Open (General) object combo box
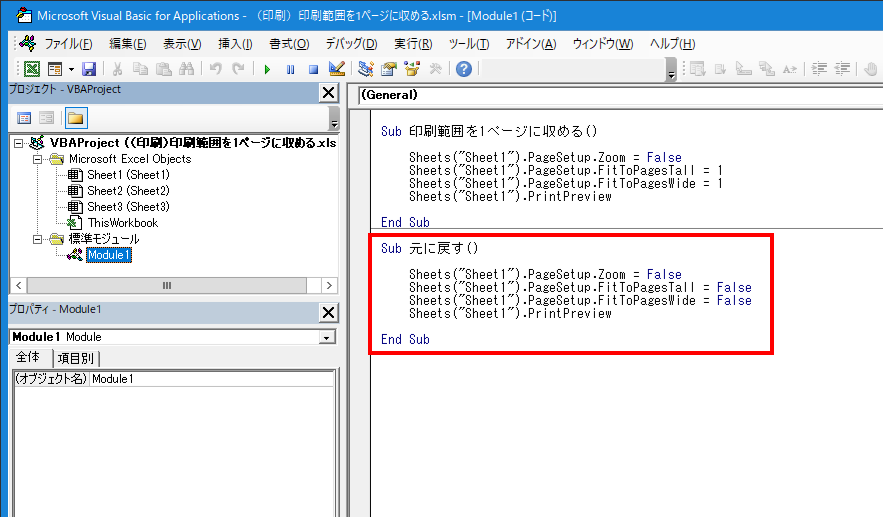The image size is (883, 517). 621,95
